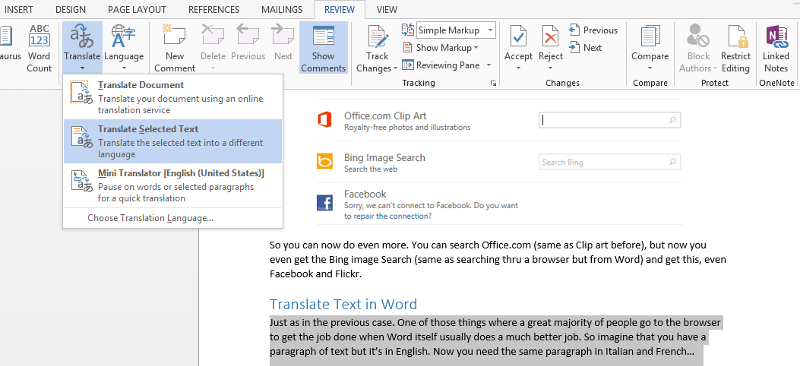Open Restrict Editing pane
This screenshot has height=366, width=800.
pos(735,48)
